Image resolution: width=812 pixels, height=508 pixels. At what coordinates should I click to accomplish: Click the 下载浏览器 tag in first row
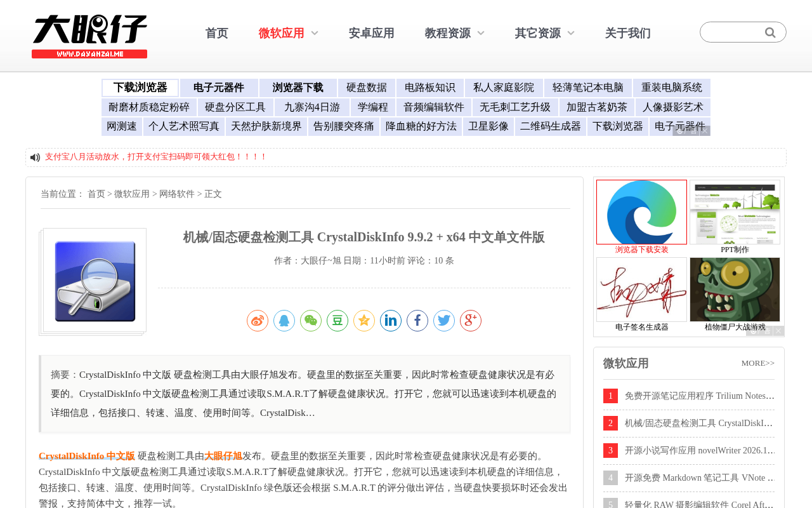coord(140,88)
